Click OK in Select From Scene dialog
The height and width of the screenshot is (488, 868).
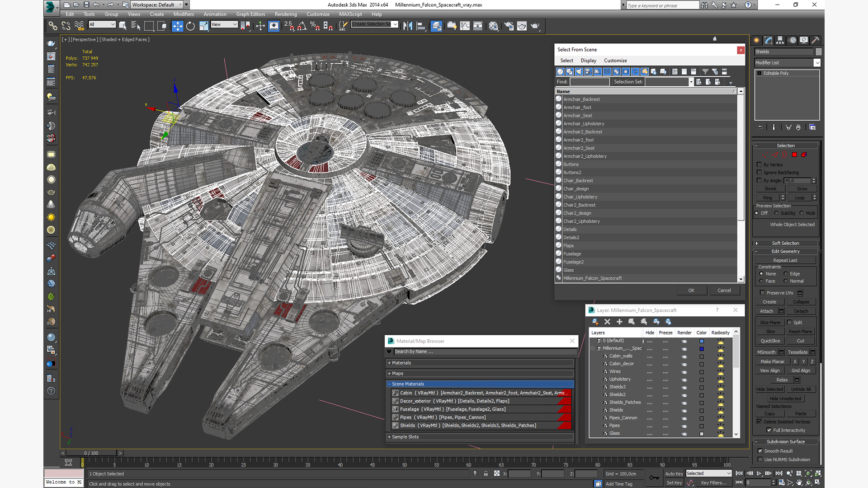point(691,291)
